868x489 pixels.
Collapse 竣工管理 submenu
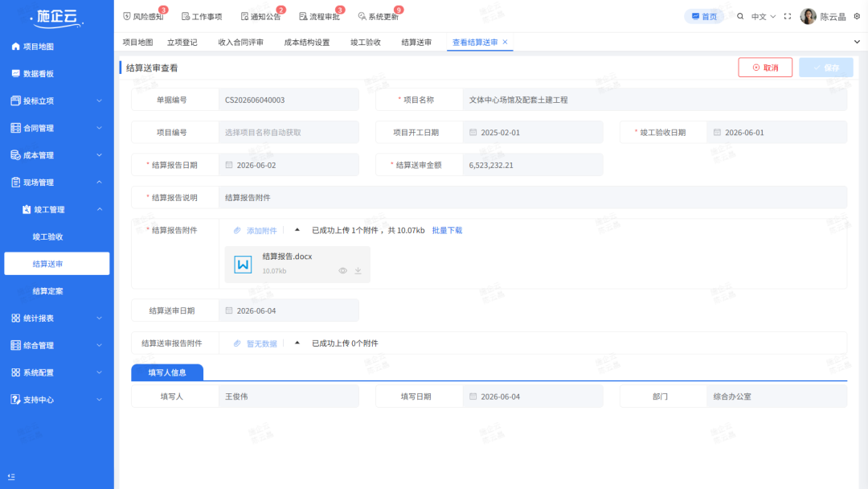point(56,209)
